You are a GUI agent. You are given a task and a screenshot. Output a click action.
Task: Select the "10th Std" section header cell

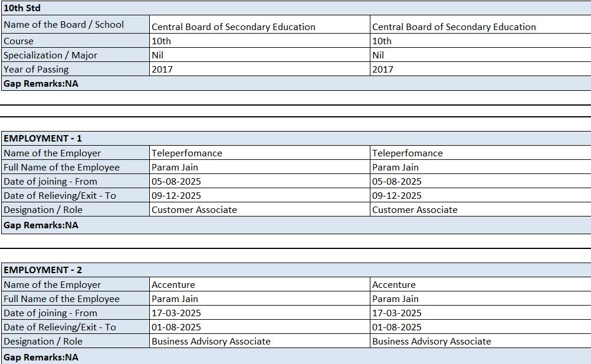click(22, 8)
